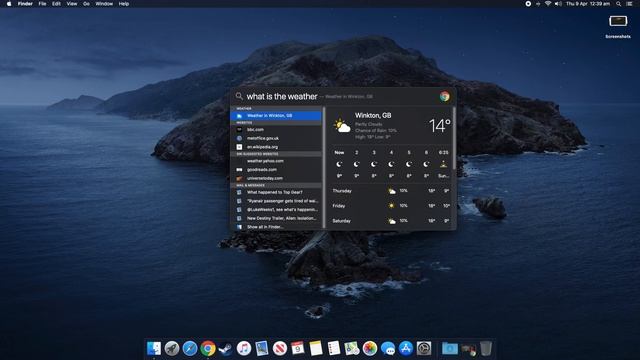Open System Preferences in the Dock
The height and width of the screenshot is (360, 640).
tap(424, 349)
